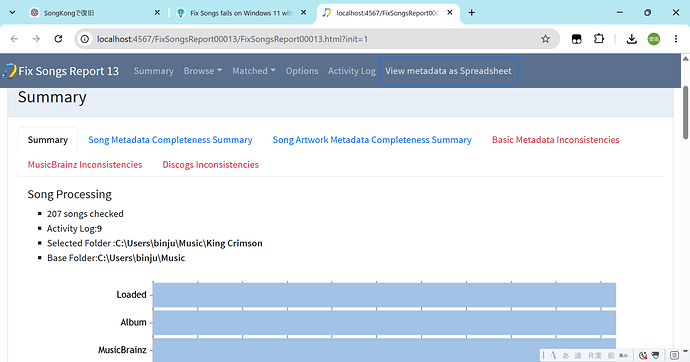Open the Options navbar item
This screenshot has height=362, width=690.
pyautogui.click(x=302, y=71)
